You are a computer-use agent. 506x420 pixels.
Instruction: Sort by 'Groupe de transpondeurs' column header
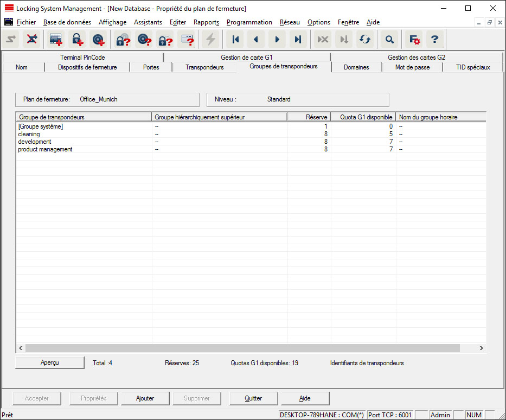[84, 117]
